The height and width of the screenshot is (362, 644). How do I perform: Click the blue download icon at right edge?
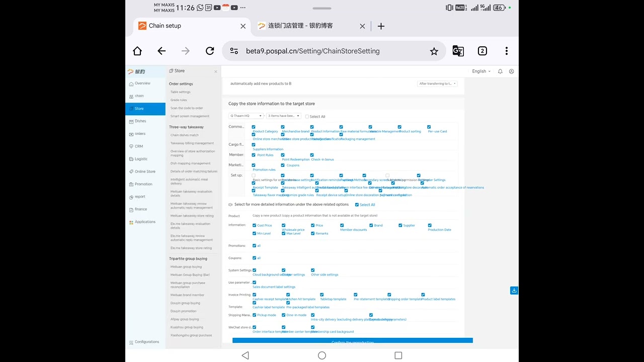tap(514, 290)
